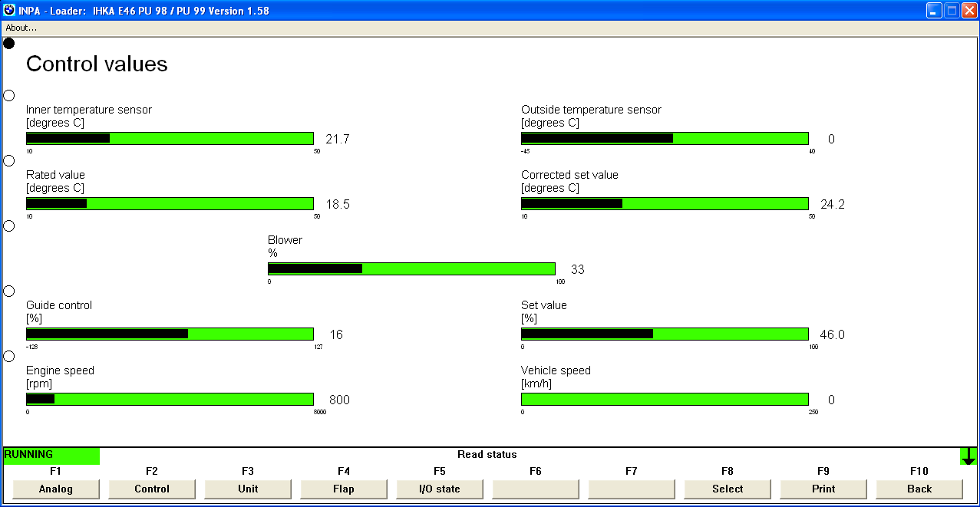
Task: Click the circle marker above Inner temperature sensor
Action: (x=9, y=96)
